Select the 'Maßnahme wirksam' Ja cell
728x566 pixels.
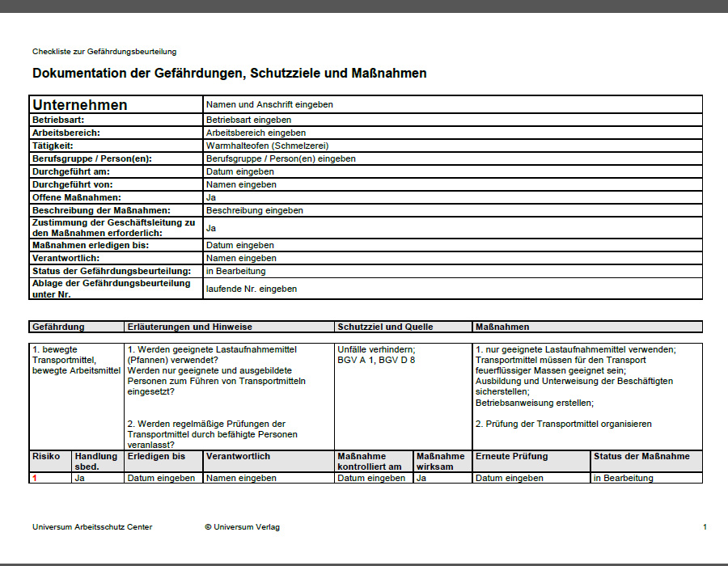(442, 478)
